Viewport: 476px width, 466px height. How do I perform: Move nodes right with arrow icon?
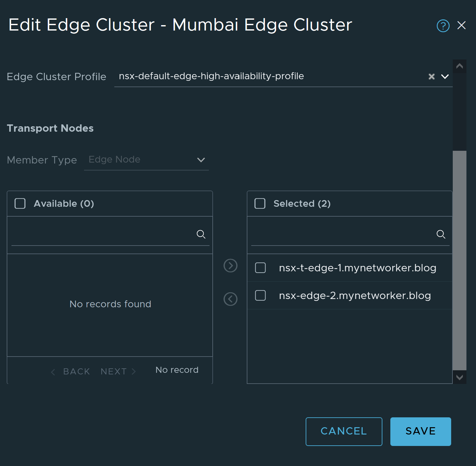(231, 266)
